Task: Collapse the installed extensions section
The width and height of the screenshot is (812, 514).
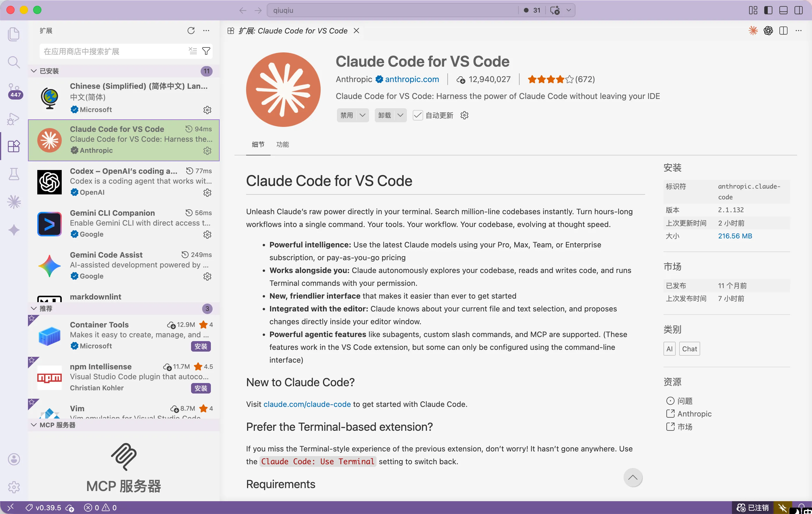Action: tap(34, 71)
